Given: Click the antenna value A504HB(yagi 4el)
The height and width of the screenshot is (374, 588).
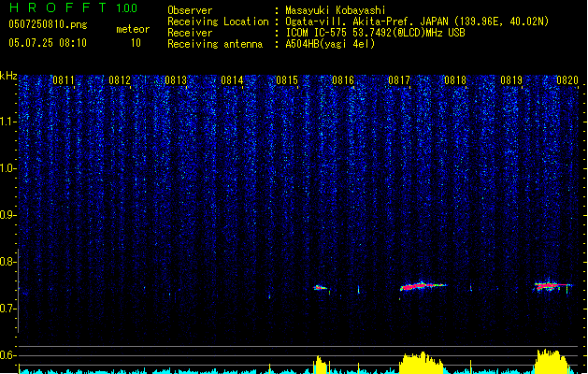Looking at the screenshot, I should [330, 44].
